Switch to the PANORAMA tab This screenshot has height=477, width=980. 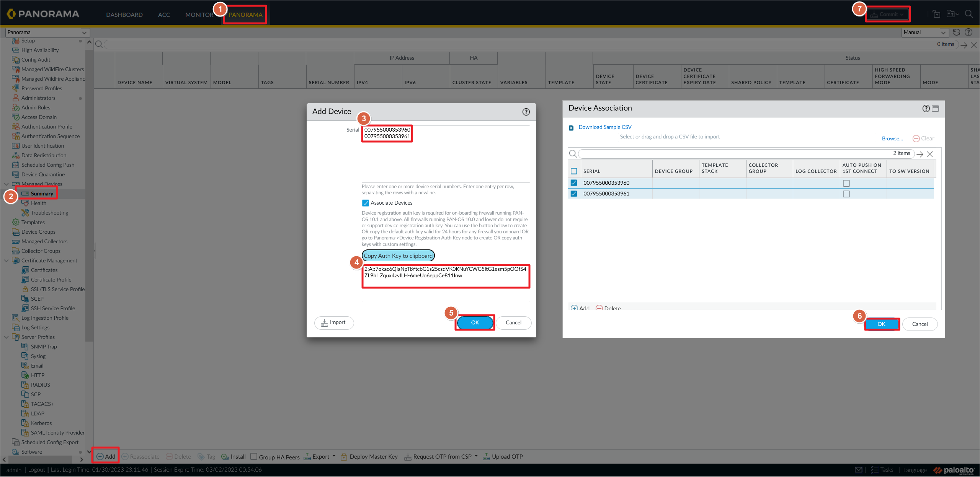coord(245,15)
